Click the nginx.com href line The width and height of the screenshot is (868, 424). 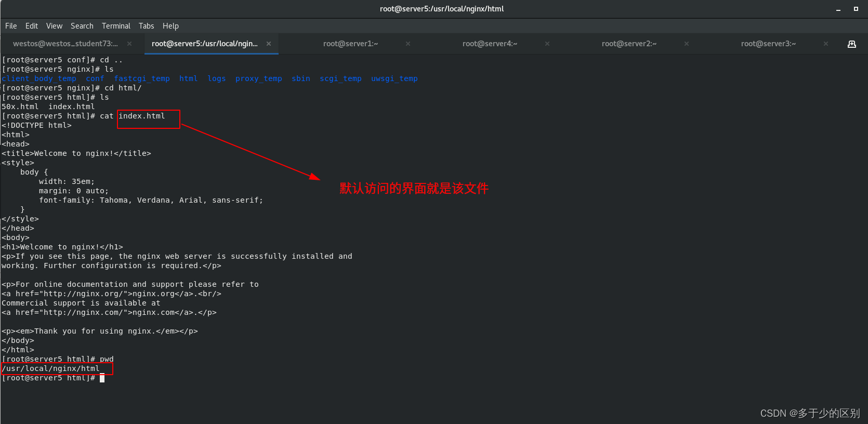click(109, 312)
